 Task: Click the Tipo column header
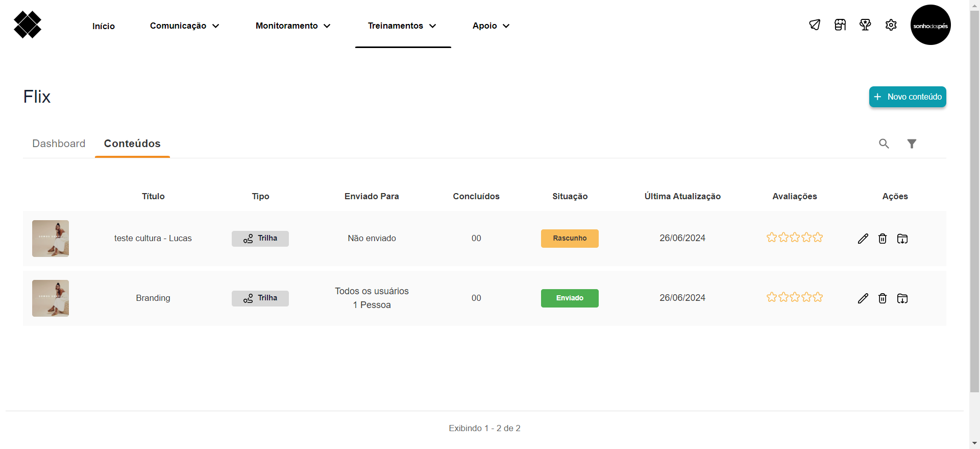[x=260, y=196]
